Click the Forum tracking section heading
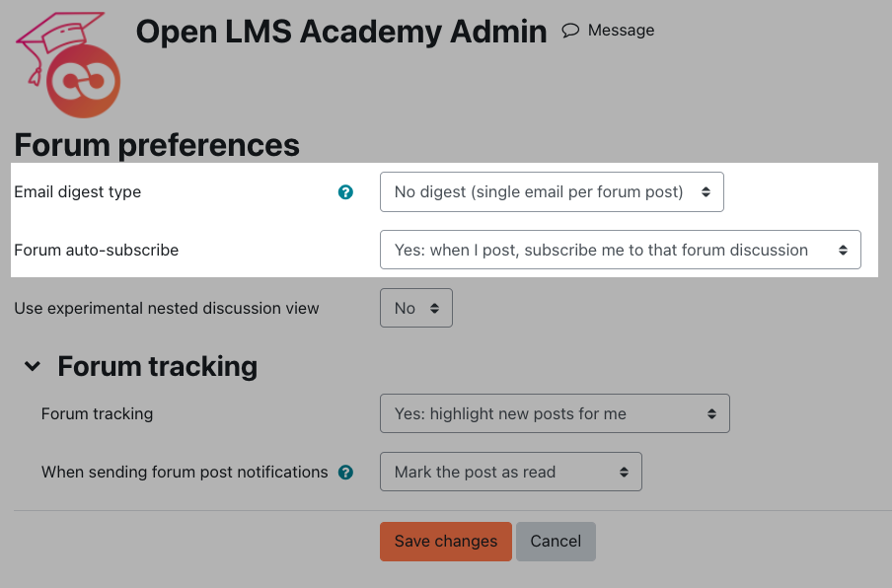Image resolution: width=892 pixels, height=588 pixels. point(158,366)
